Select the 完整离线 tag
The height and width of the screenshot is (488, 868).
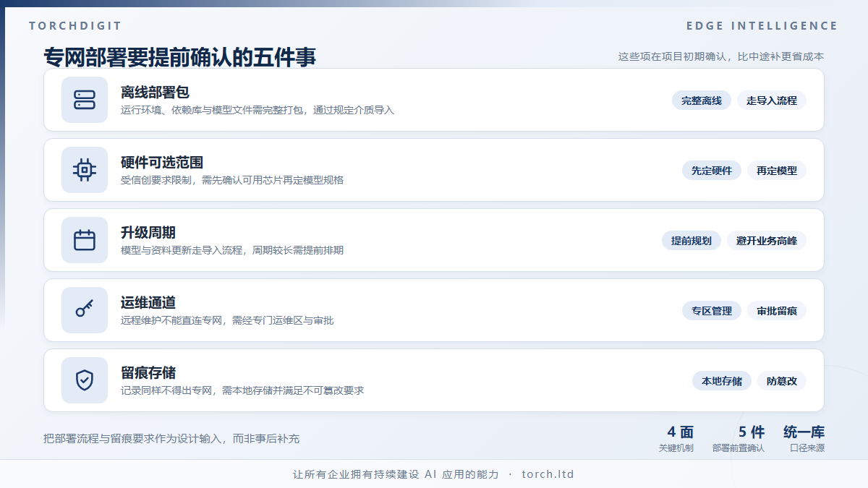(702, 100)
